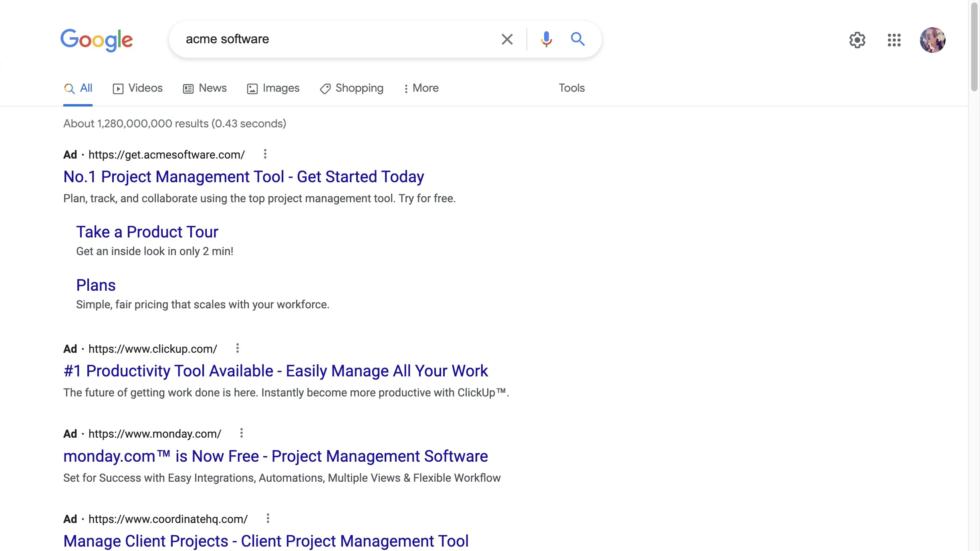
Task: Click the https://www.coordinatehq.com/ URL text
Action: click(x=168, y=519)
